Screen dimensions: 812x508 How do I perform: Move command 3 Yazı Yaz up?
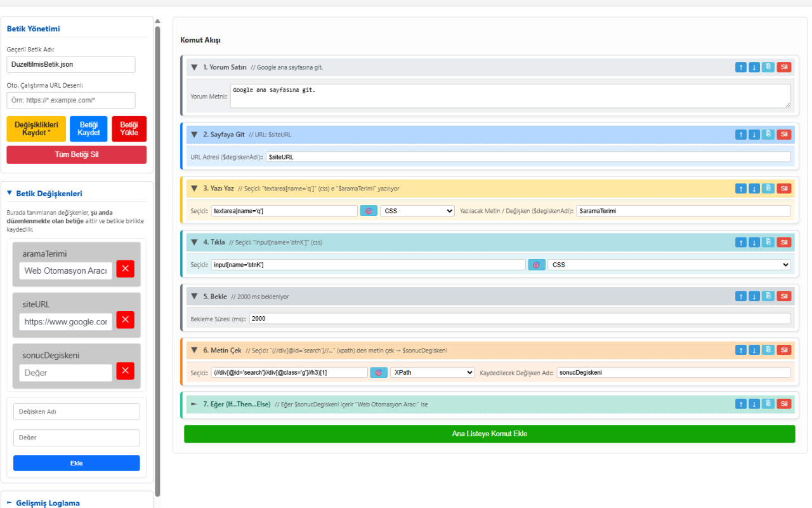741,189
